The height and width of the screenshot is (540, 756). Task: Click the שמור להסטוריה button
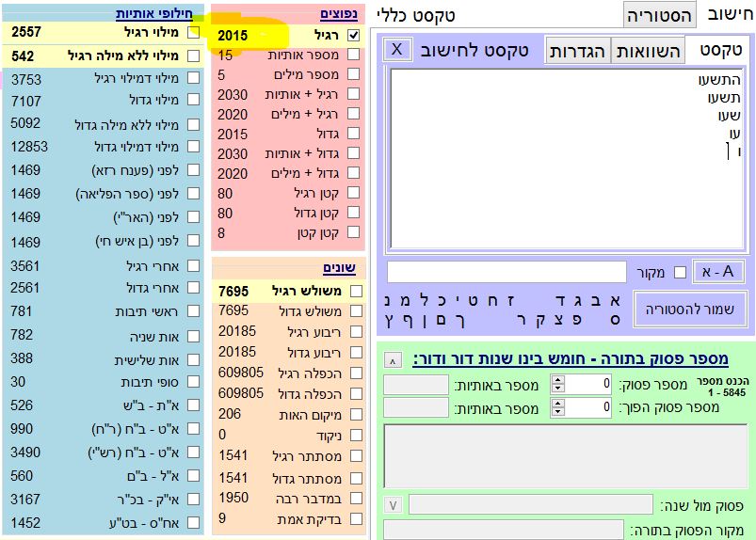click(691, 310)
